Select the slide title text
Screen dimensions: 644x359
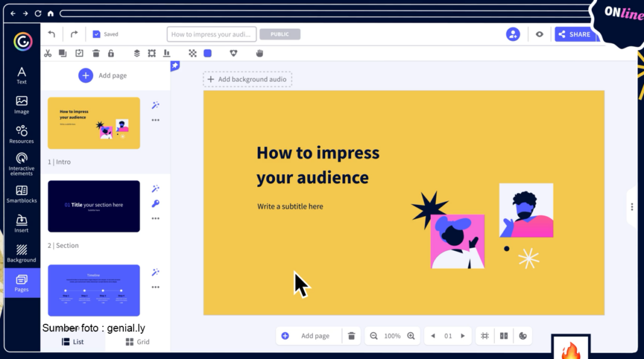(318, 165)
